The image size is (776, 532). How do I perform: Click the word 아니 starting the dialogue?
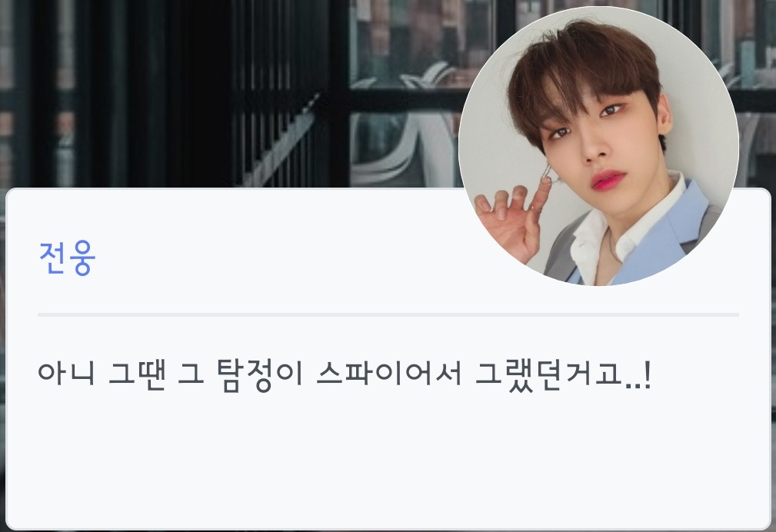66,373
